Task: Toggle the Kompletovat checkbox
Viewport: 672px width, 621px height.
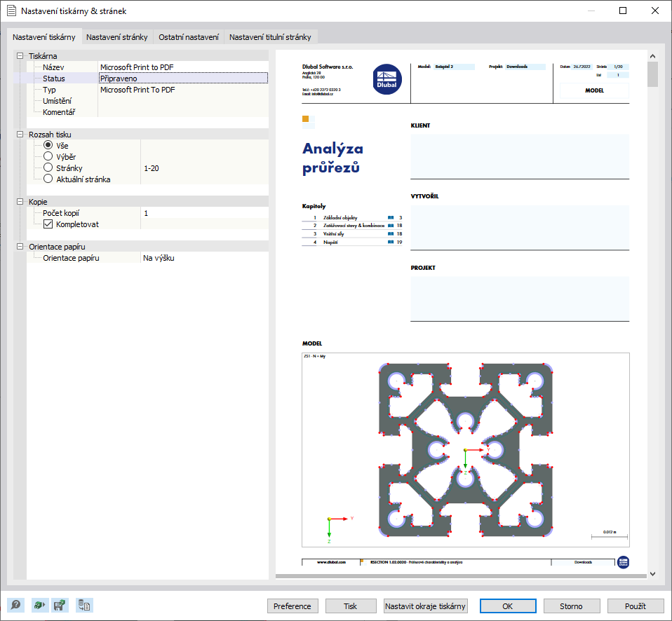Action: point(48,224)
